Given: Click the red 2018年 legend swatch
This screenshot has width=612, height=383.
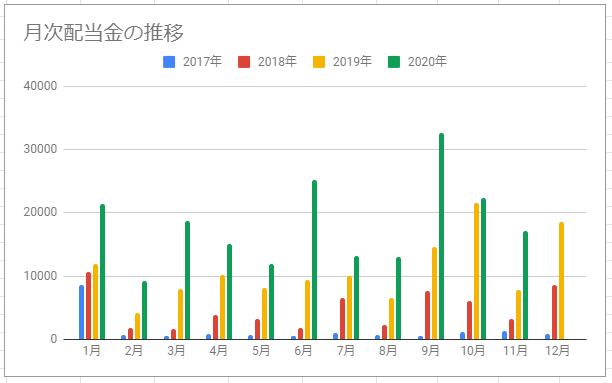Looking at the screenshot, I should (x=244, y=62).
